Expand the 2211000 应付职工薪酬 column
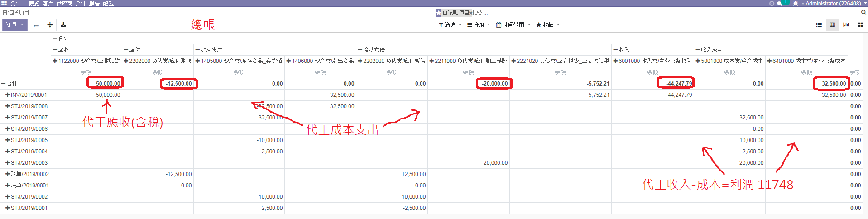 click(x=468, y=61)
